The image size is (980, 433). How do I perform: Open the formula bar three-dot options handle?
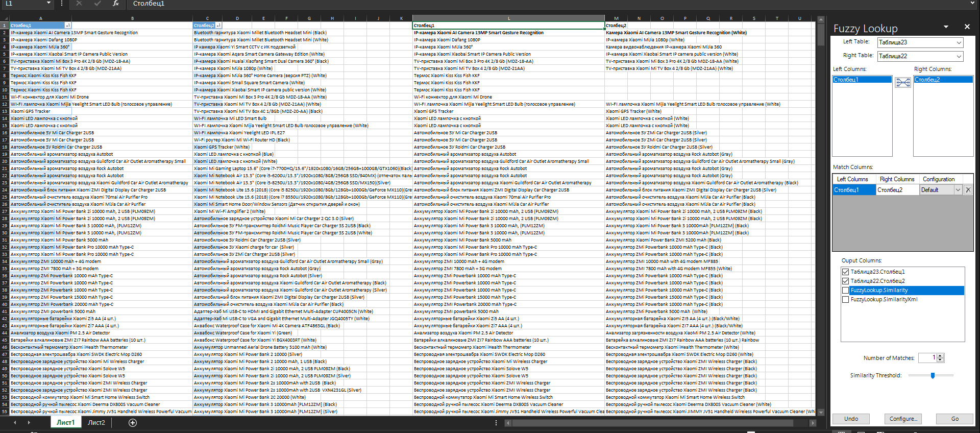pos(62,4)
